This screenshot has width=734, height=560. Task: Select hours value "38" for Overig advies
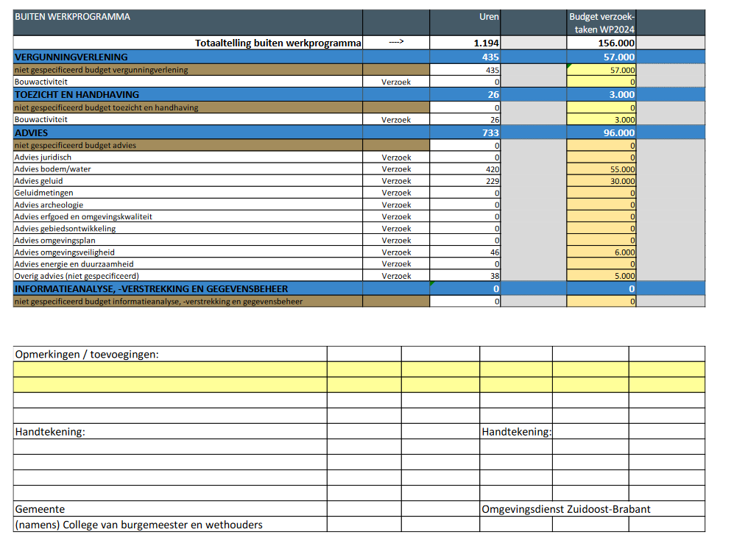coord(495,277)
